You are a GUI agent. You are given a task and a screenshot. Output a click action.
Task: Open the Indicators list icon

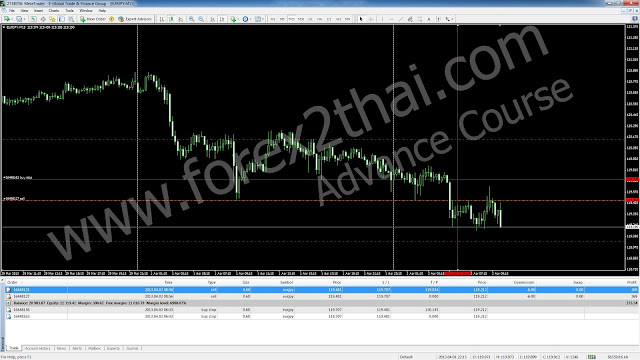233,19
